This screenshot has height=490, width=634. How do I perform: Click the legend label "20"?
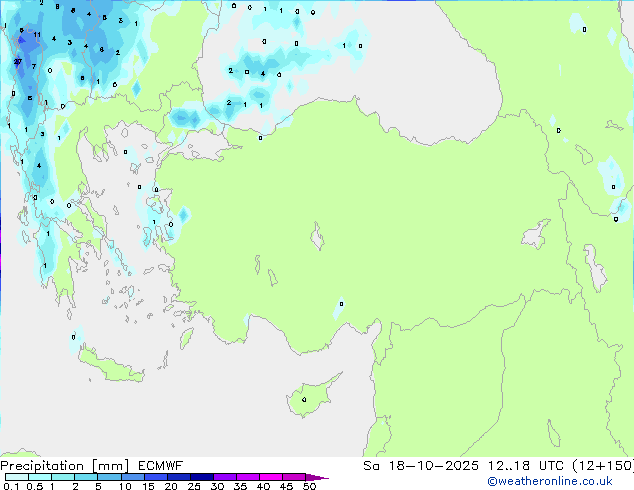pos(171,486)
